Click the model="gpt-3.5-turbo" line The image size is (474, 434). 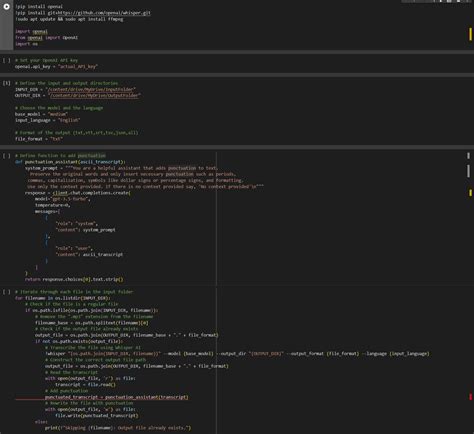[63, 199]
